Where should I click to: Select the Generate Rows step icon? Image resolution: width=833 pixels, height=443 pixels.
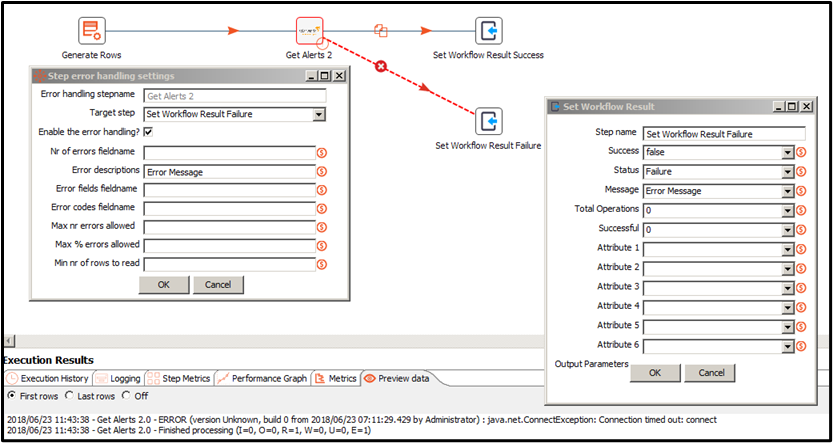click(92, 31)
